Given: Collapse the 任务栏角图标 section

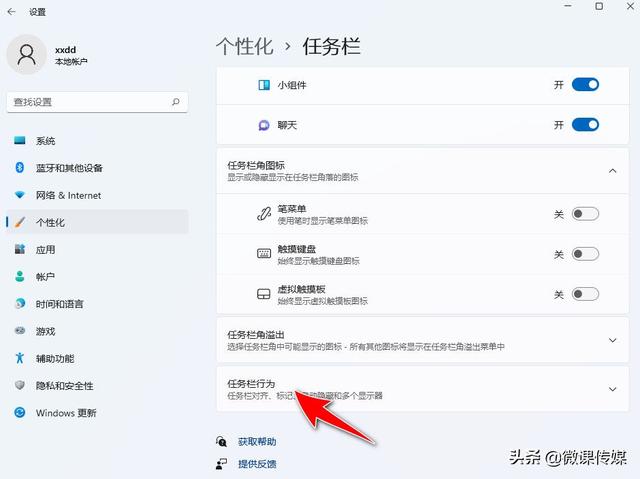Looking at the screenshot, I should pos(612,171).
